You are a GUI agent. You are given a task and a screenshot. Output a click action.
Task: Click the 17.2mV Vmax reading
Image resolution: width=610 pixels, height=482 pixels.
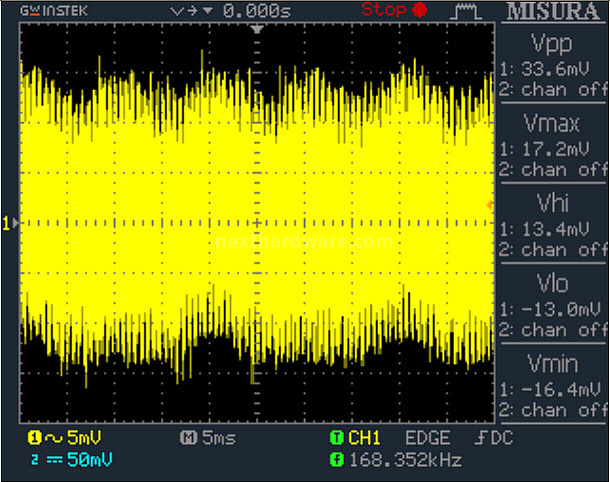click(x=555, y=149)
